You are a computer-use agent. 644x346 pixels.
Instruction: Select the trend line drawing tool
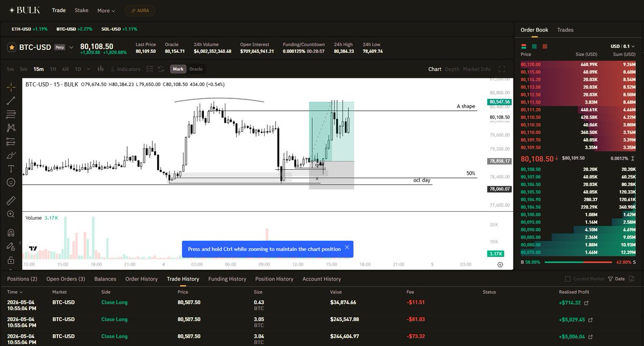[x=11, y=100]
